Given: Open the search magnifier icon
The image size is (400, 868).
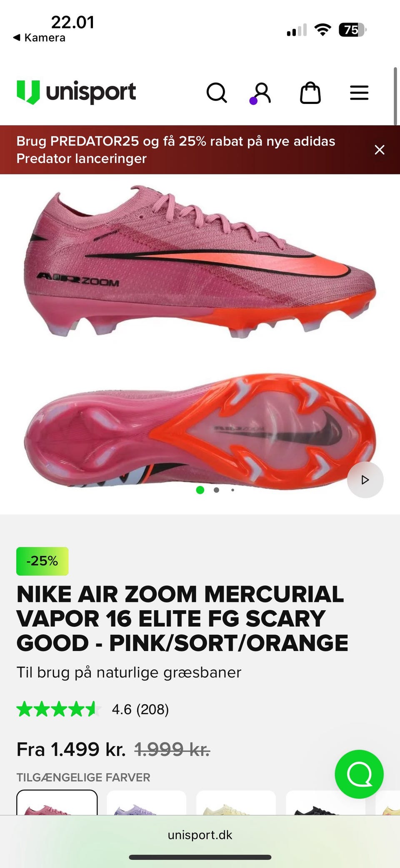Looking at the screenshot, I should [x=217, y=93].
